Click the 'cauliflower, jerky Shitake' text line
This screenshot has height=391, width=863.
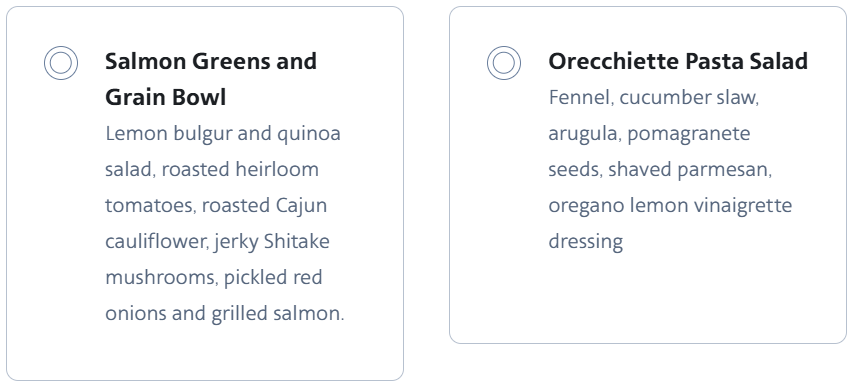pyautogui.click(x=217, y=242)
